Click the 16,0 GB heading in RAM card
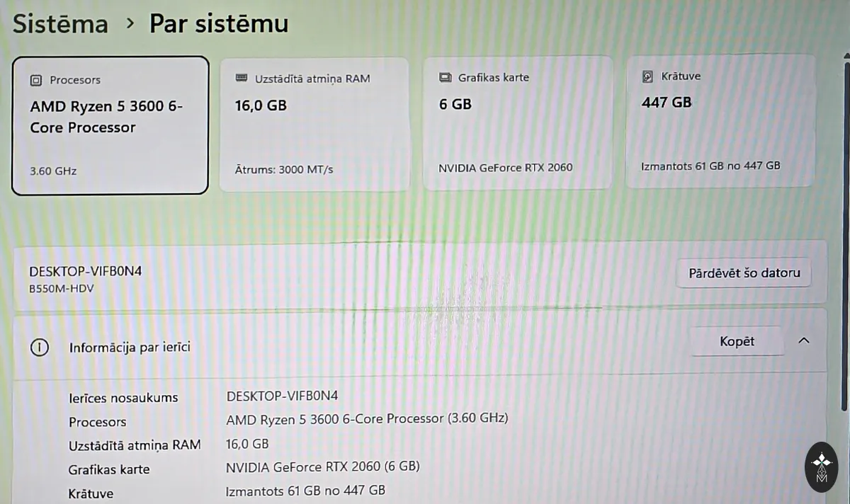Screen dimensions: 850x504 [261, 105]
